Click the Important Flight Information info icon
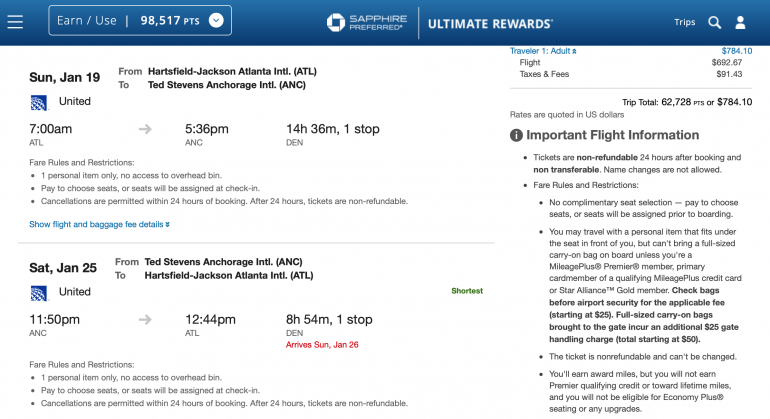Viewport: 770px width, 419px height. click(x=516, y=135)
